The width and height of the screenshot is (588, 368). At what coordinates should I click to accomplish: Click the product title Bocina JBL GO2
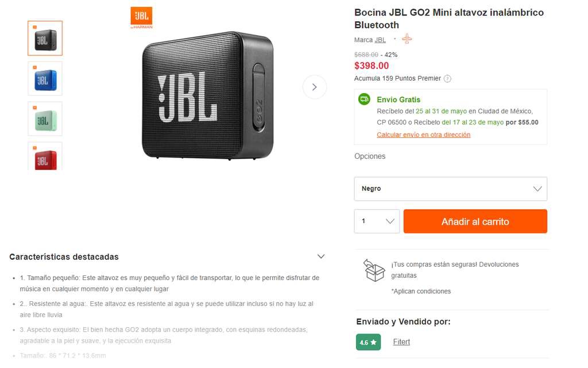coord(449,19)
